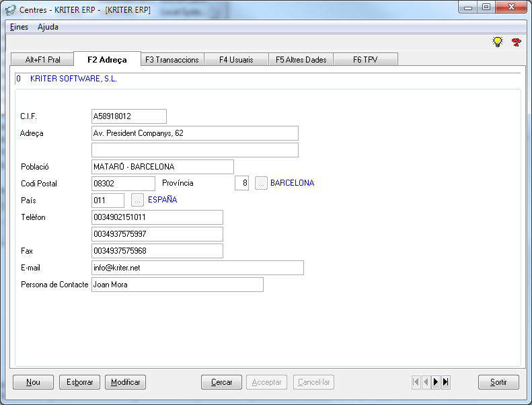Click the Fax field 0034937575968
532x405 pixels.
(x=157, y=251)
